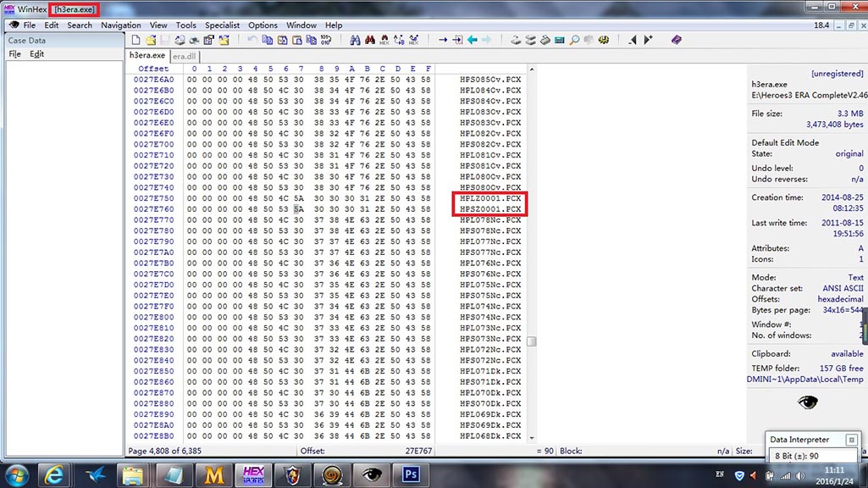This screenshot has height=488, width=868.
Task: Click the [unregistered] label in info panel
Action: [x=837, y=74]
